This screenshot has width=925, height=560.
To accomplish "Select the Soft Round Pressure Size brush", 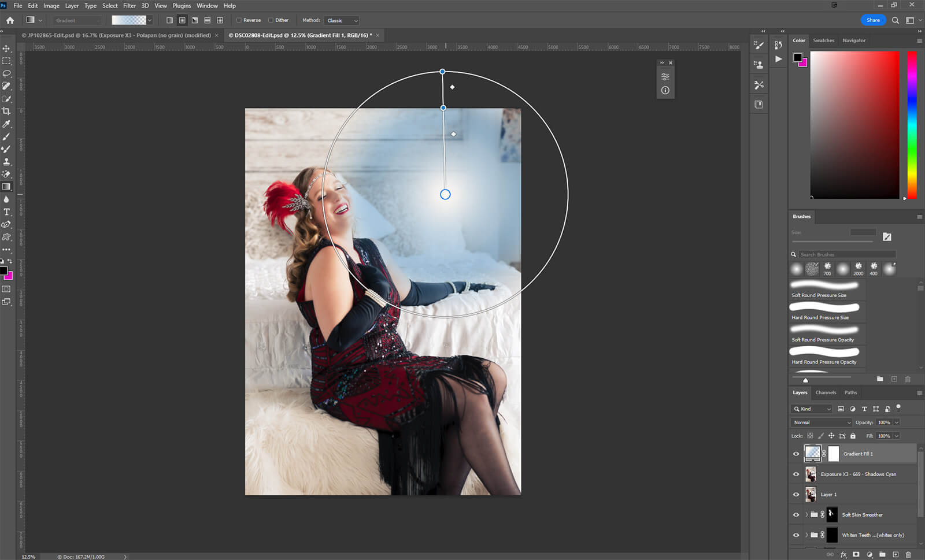I will tap(824, 289).
